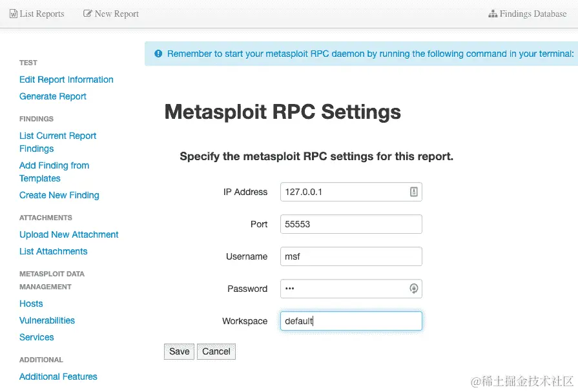
Task: Open Add Finding from Templates link
Action: (x=54, y=172)
